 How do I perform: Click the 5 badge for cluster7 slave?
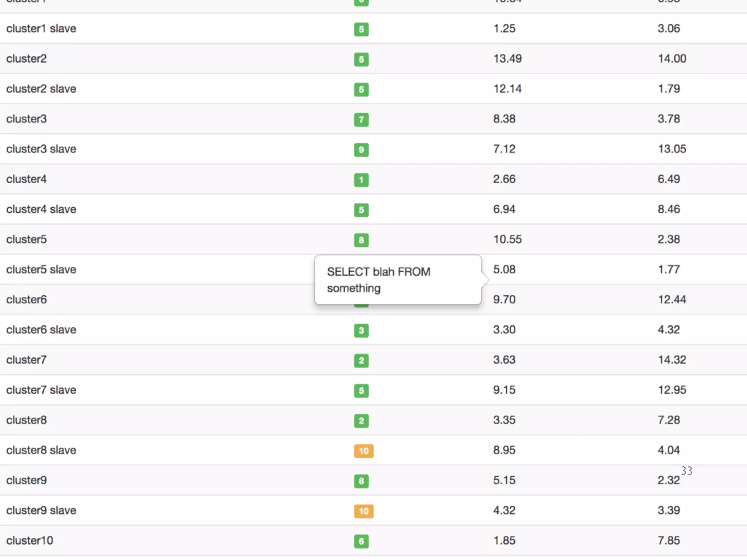[361, 390]
